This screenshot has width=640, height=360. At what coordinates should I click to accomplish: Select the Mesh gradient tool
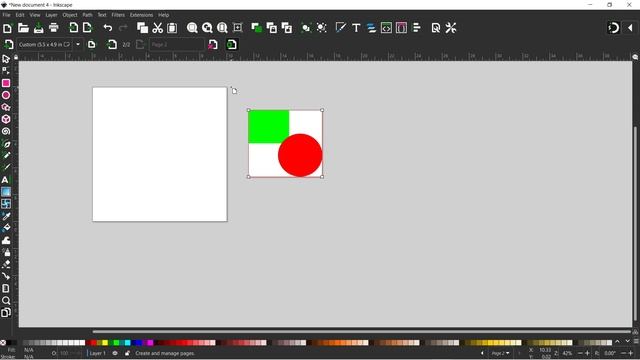(6, 204)
